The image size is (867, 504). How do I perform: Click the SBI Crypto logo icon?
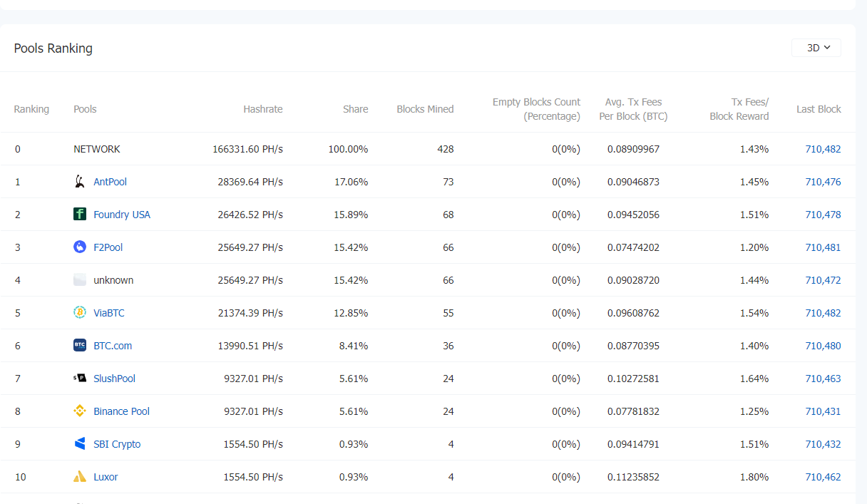tap(80, 444)
